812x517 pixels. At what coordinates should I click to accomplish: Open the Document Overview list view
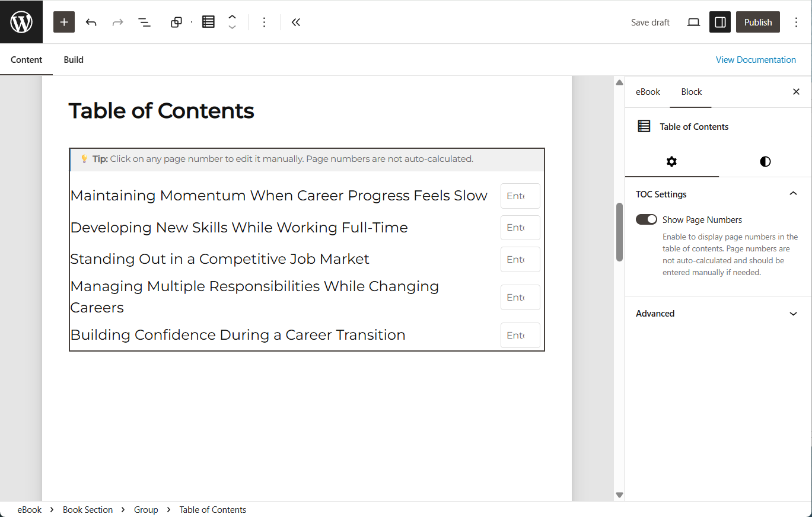pos(144,22)
